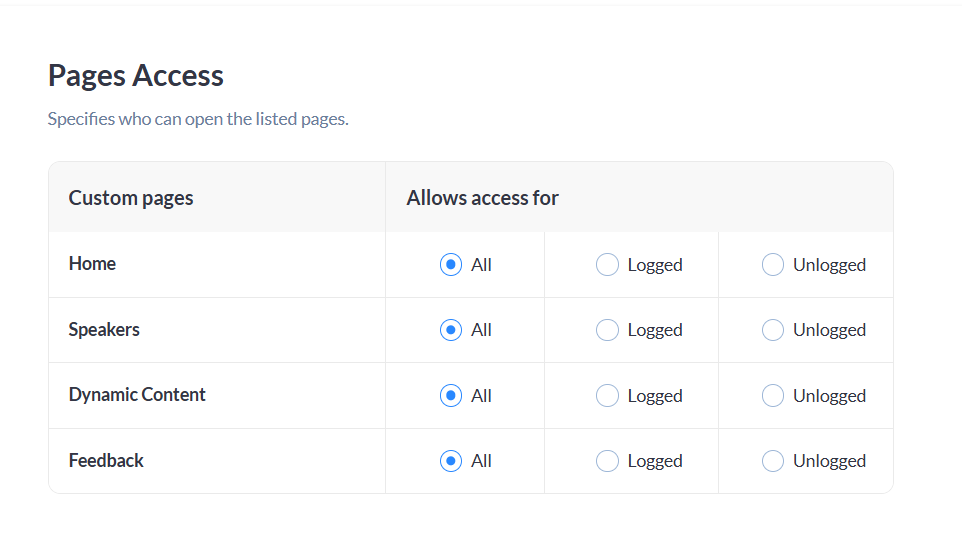Select All access for Speakers page

(451, 330)
